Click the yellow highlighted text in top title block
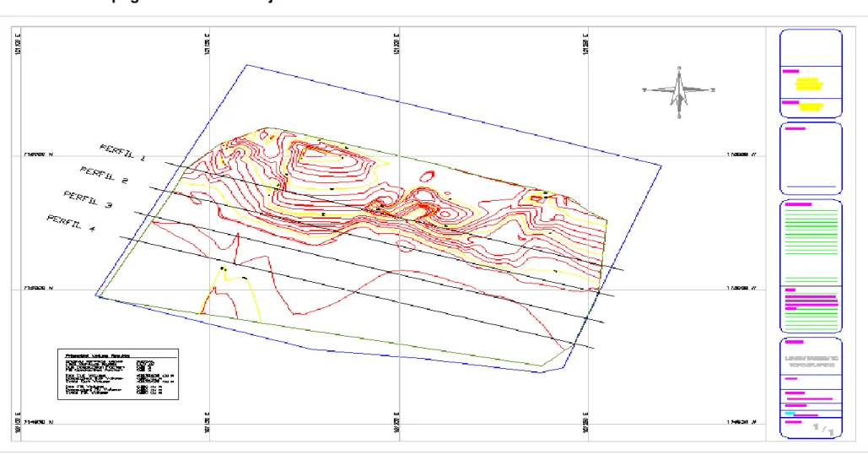The image size is (868, 455). click(809, 84)
